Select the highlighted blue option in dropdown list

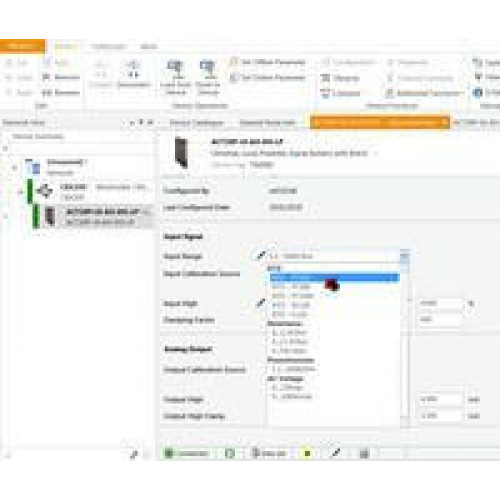click(x=334, y=277)
